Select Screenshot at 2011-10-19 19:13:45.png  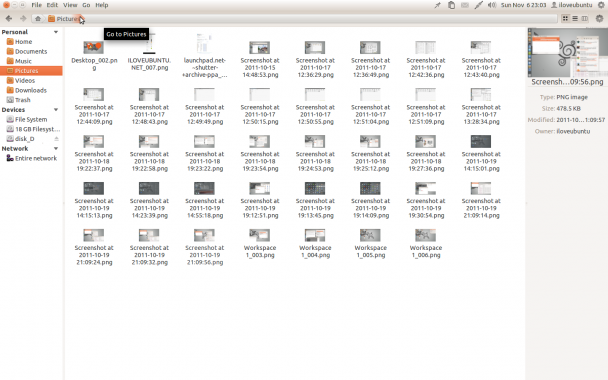pyautogui.click(x=315, y=200)
